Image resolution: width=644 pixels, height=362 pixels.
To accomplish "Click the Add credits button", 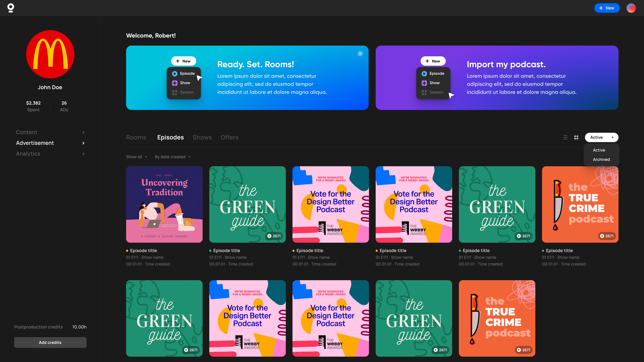I will (x=50, y=343).
